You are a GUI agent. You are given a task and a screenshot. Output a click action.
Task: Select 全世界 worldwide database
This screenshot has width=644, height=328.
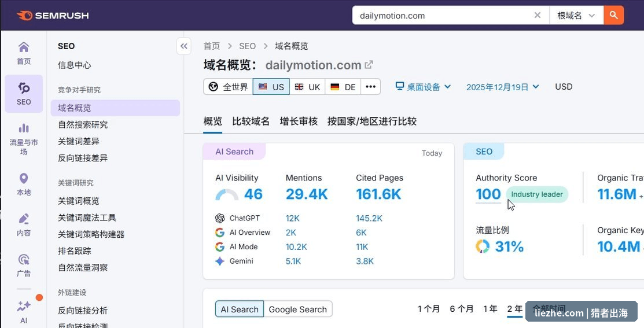[x=228, y=87]
